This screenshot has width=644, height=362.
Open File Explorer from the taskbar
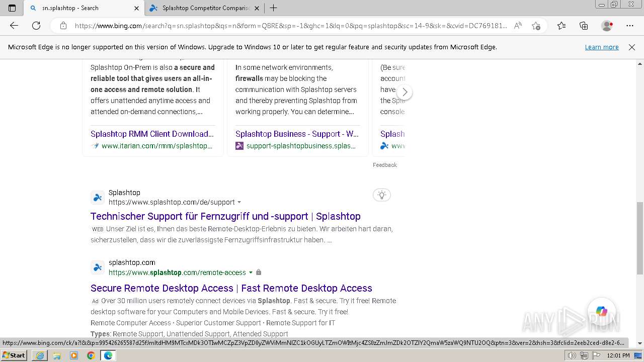tap(57, 355)
